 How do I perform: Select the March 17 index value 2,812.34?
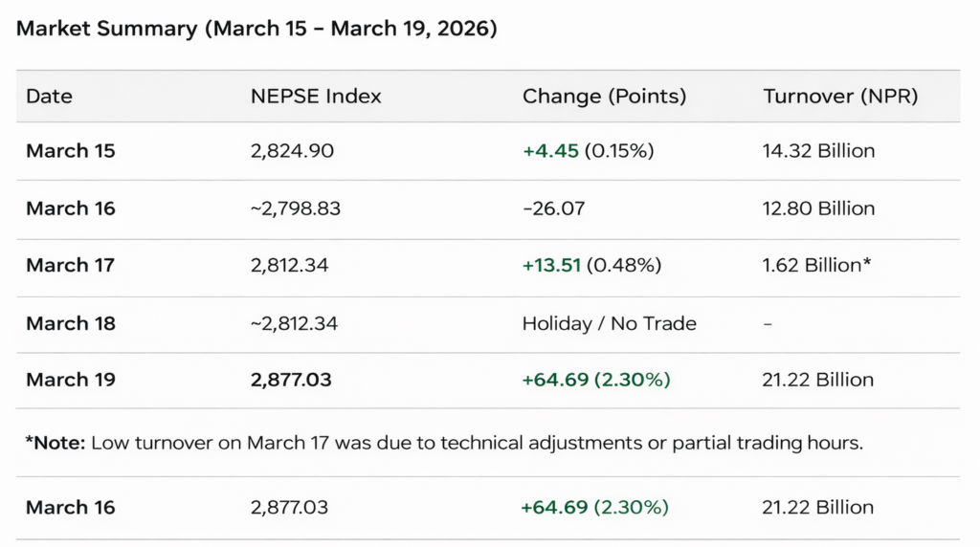[289, 265]
